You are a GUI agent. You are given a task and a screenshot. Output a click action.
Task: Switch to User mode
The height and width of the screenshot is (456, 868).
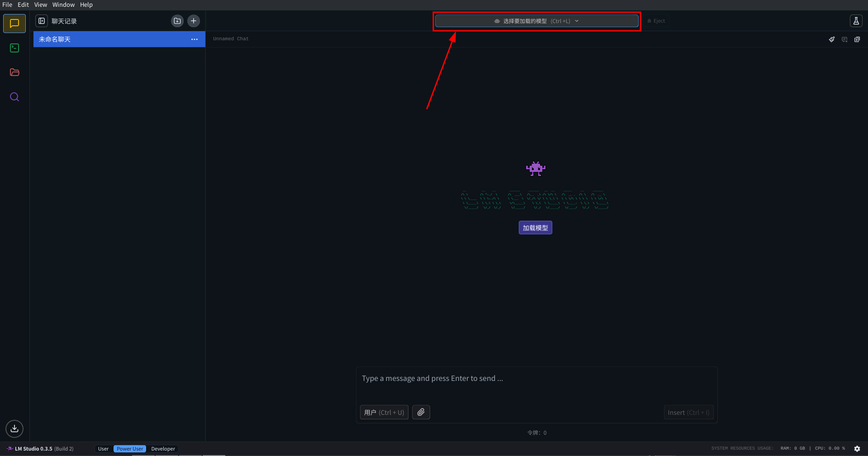[103, 449]
